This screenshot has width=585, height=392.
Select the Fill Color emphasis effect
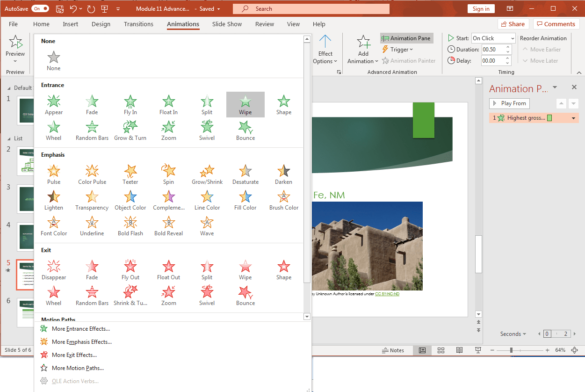246,200
